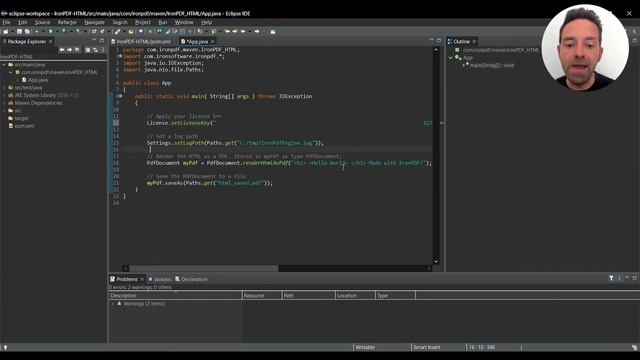Image resolution: width=640 pixels, height=360 pixels.
Task: Open Package Explorer view menu icon
Action: 103,49
